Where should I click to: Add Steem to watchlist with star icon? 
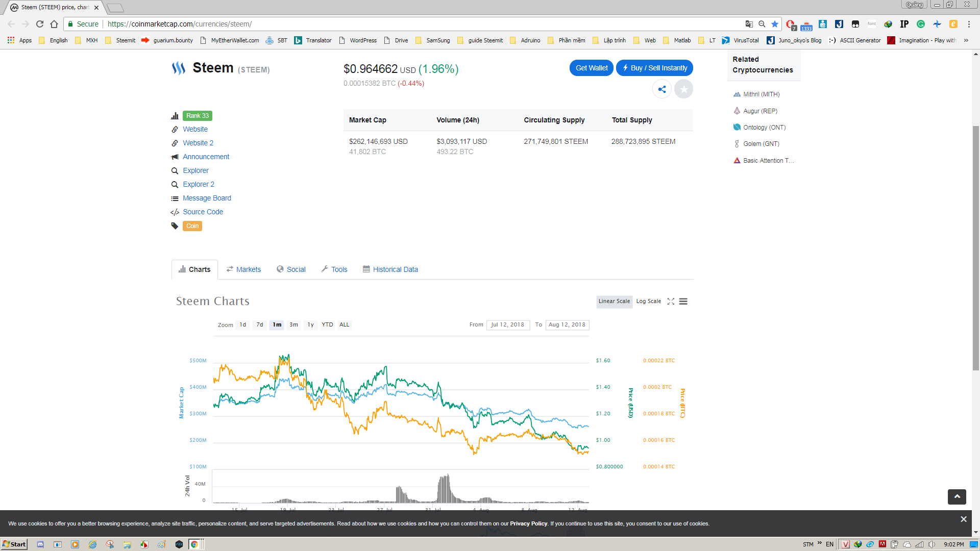click(x=683, y=89)
